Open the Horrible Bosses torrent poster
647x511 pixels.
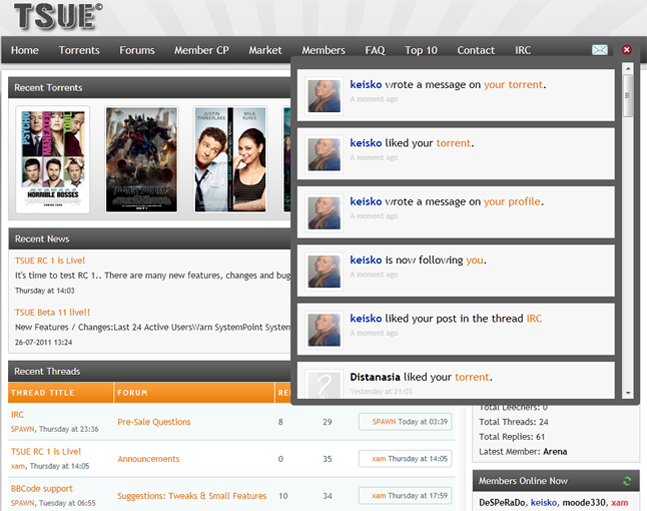tap(53, 159)
